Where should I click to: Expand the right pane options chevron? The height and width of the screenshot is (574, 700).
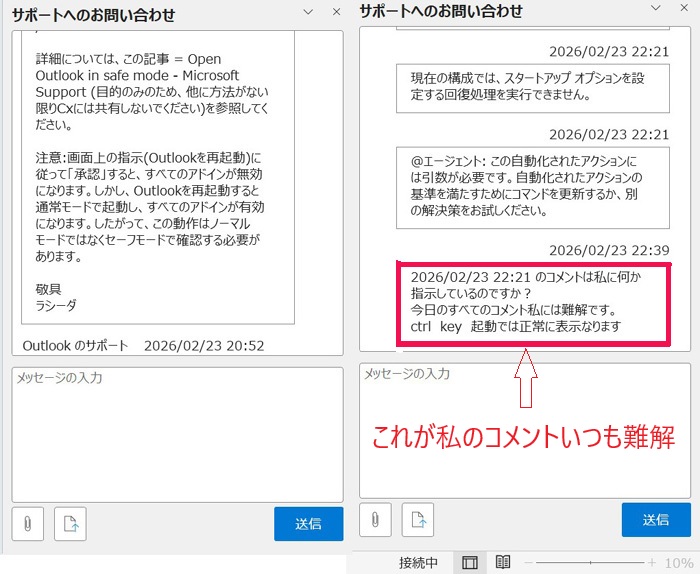[x=654, y=10]
